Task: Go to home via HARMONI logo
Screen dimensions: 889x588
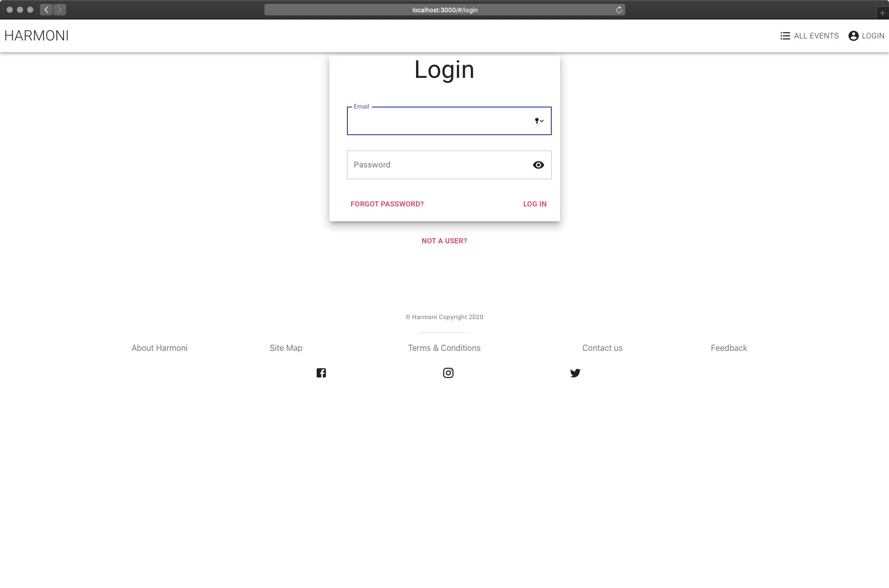Action: (x=36, y=36)
